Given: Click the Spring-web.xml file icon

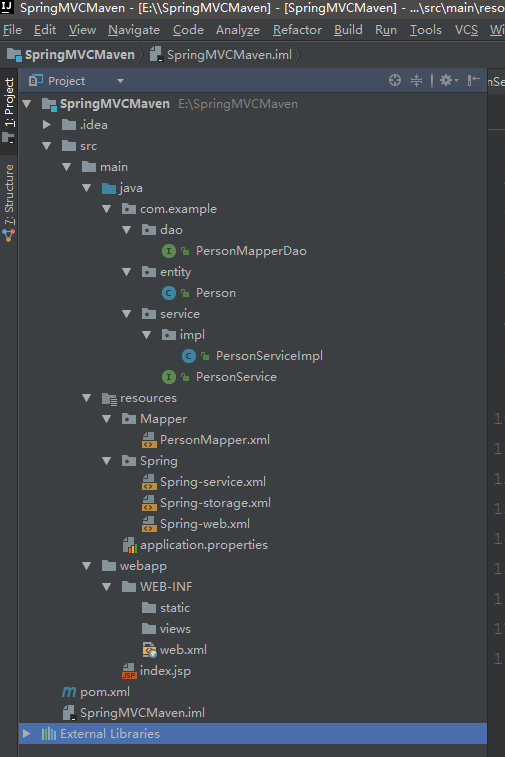Looking at the screenshot, I should tap(149, 524).
